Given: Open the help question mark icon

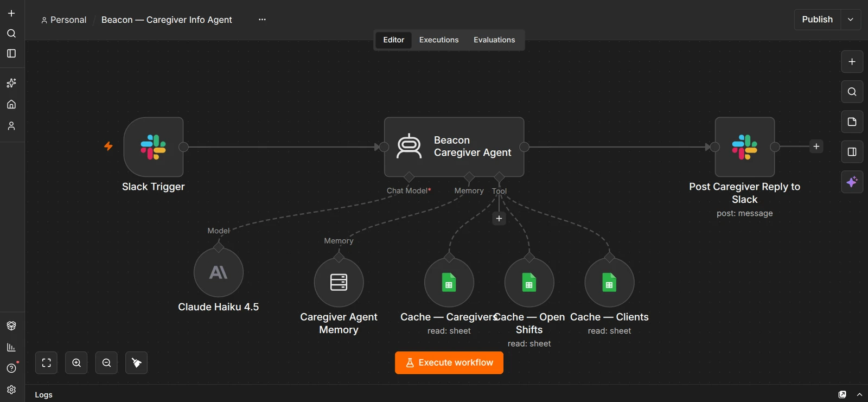Looking at the screenshot, I should (x=11, y=368).
